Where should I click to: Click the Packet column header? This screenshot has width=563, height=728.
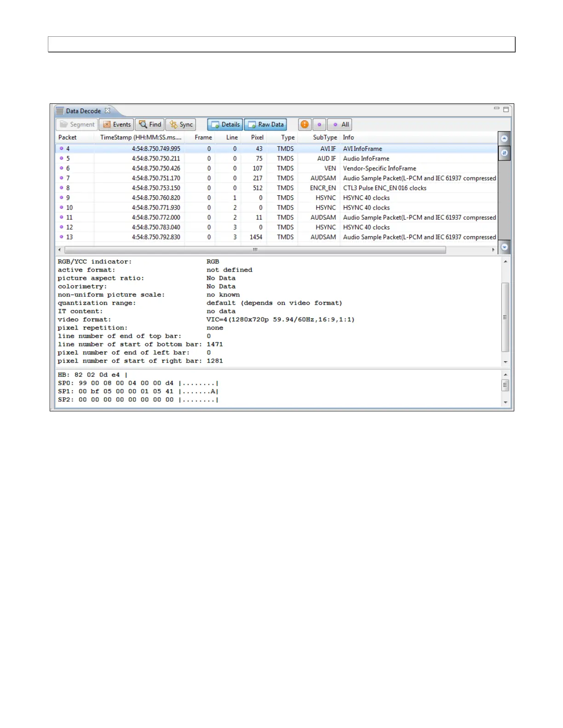click(68, 137)
